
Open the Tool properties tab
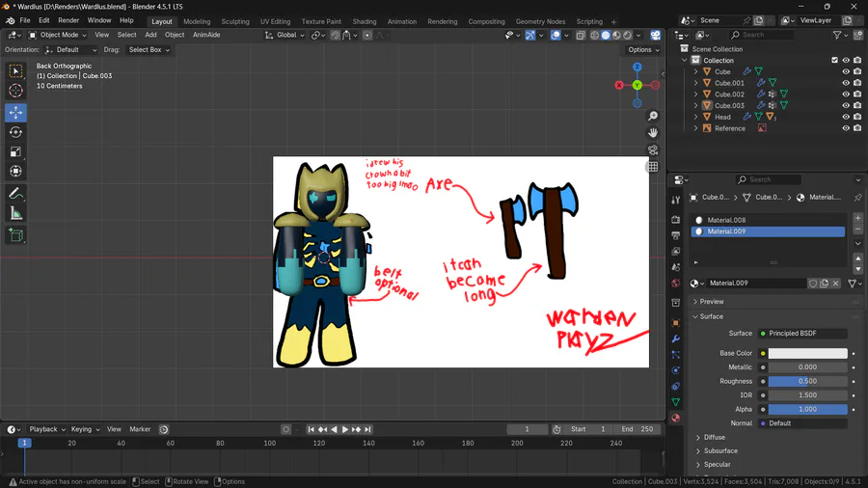click(675, 200)
